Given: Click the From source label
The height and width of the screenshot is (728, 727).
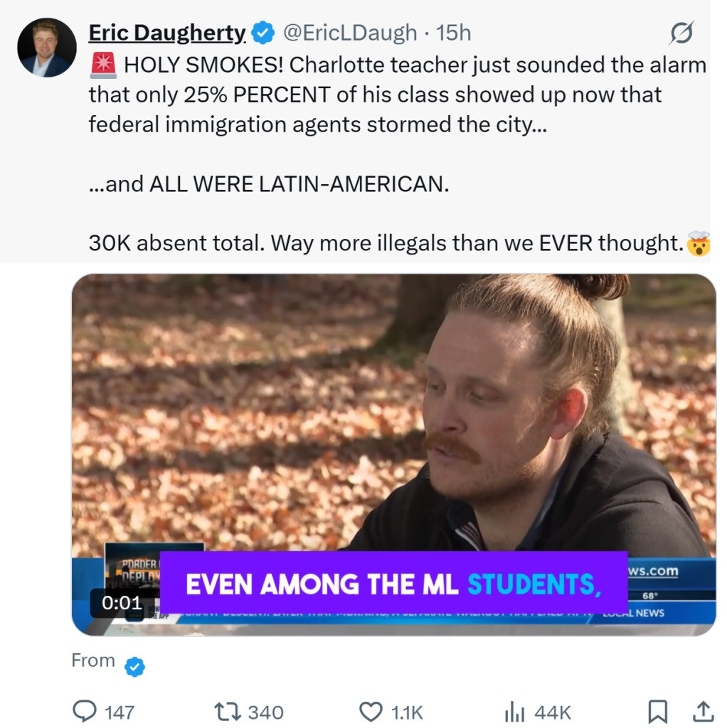Looking at the screenshot, I should tap(93, 660).
